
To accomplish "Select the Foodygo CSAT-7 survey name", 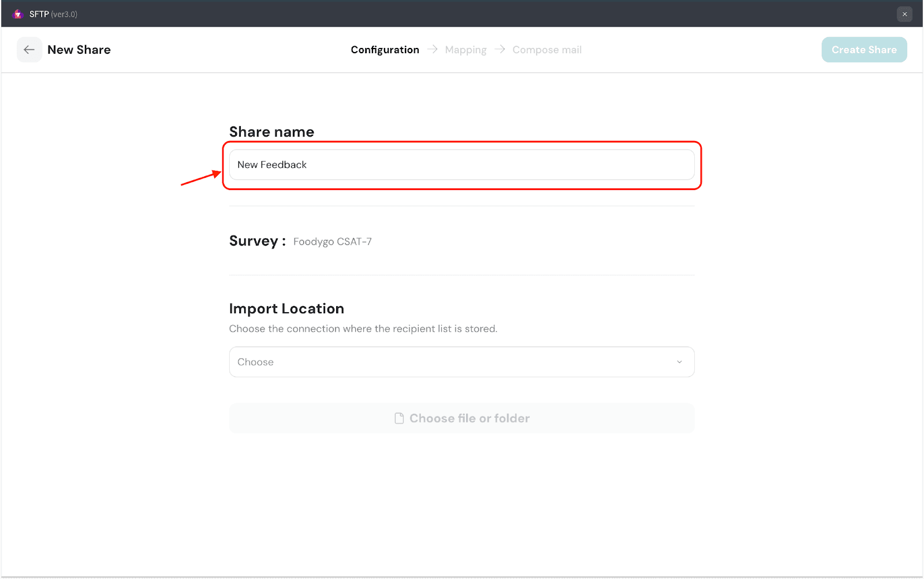I will click(x=332, y=242).
